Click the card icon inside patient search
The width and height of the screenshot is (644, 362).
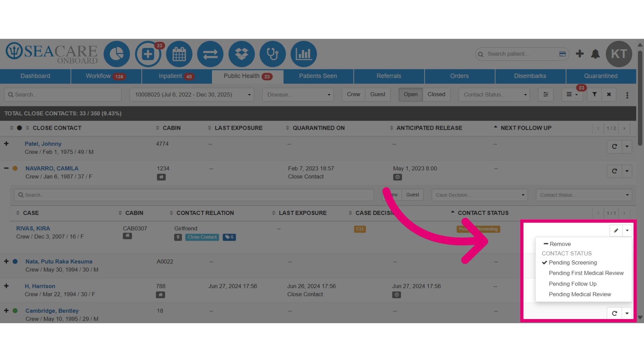(562, 54)
